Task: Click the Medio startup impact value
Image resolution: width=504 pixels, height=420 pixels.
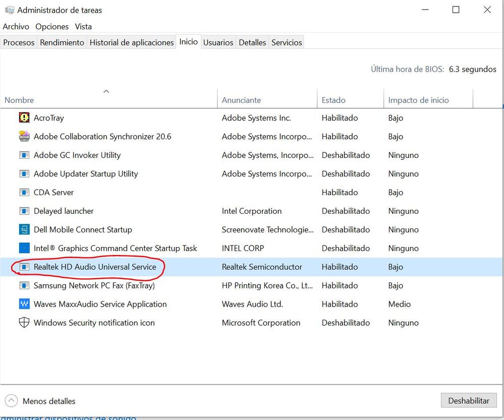Action: 399,305
